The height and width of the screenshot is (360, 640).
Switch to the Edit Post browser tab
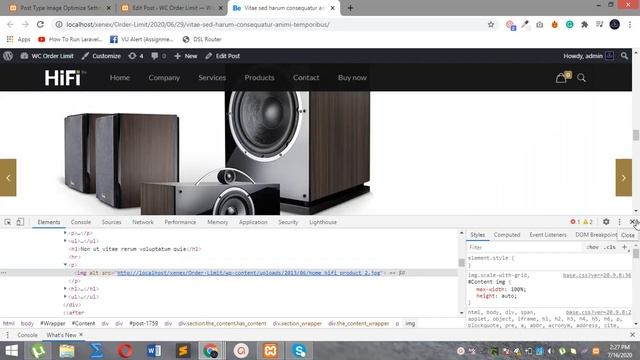tap(171, 8)
